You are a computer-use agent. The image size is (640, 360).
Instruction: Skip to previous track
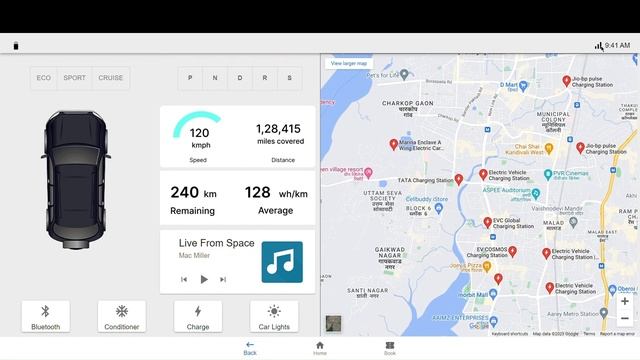tap(184, 280)
